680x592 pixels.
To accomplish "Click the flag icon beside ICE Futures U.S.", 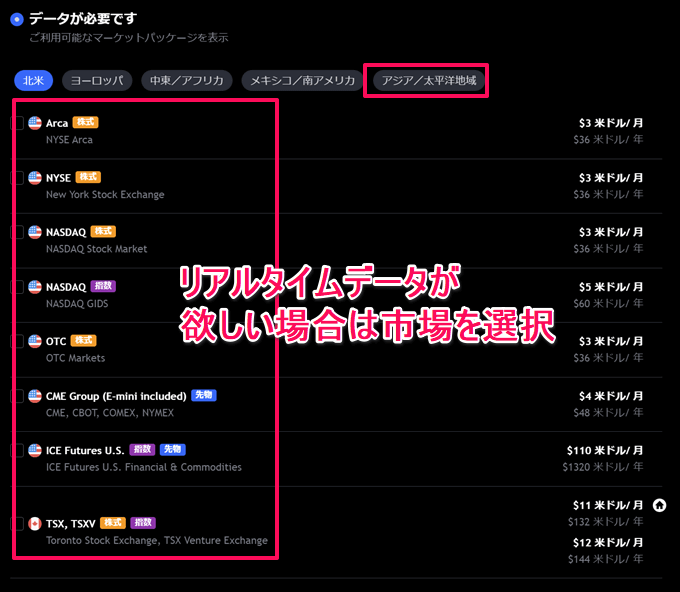I will (35, 451).
